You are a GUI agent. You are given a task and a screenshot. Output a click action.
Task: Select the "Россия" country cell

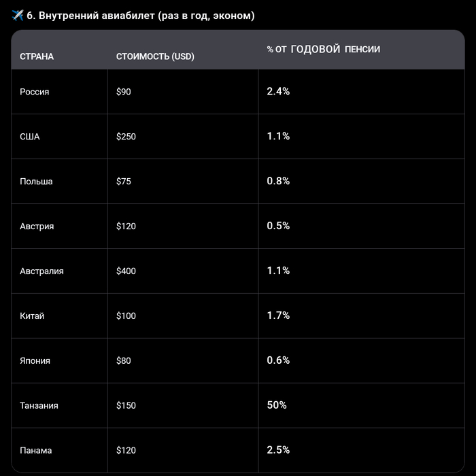(x=35, y=92)
